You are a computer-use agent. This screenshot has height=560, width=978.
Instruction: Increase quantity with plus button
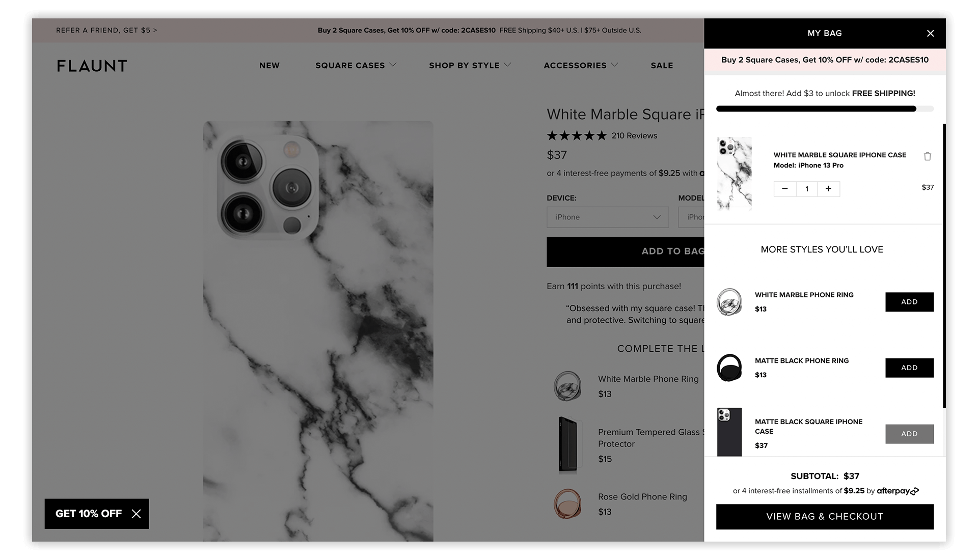click(828, 189)
